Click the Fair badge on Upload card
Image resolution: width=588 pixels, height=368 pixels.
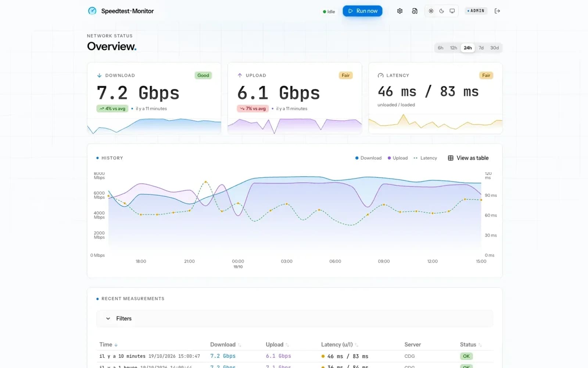[x=346, y=75]
